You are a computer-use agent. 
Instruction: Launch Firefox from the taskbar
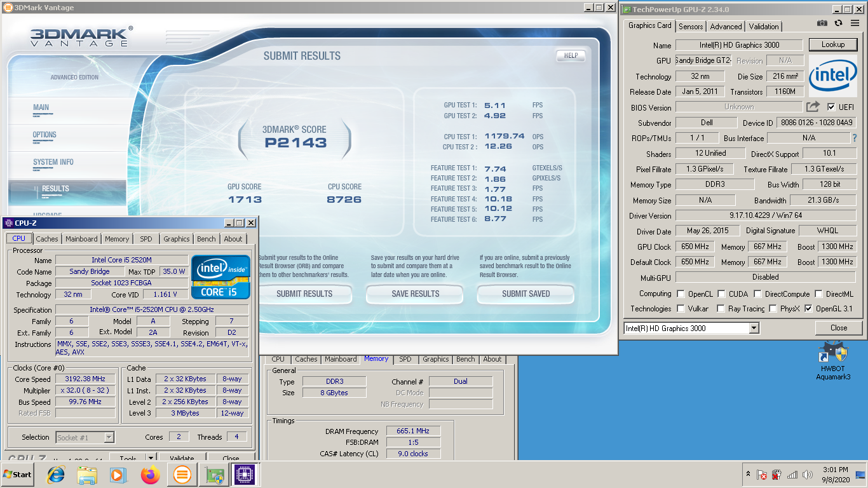(151, 475)
